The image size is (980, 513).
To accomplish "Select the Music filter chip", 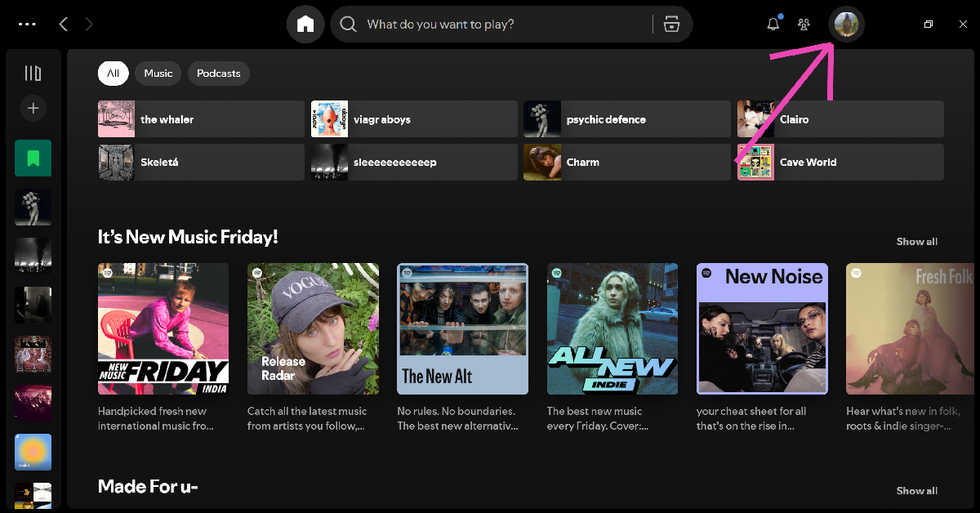I will click(158, 74).
